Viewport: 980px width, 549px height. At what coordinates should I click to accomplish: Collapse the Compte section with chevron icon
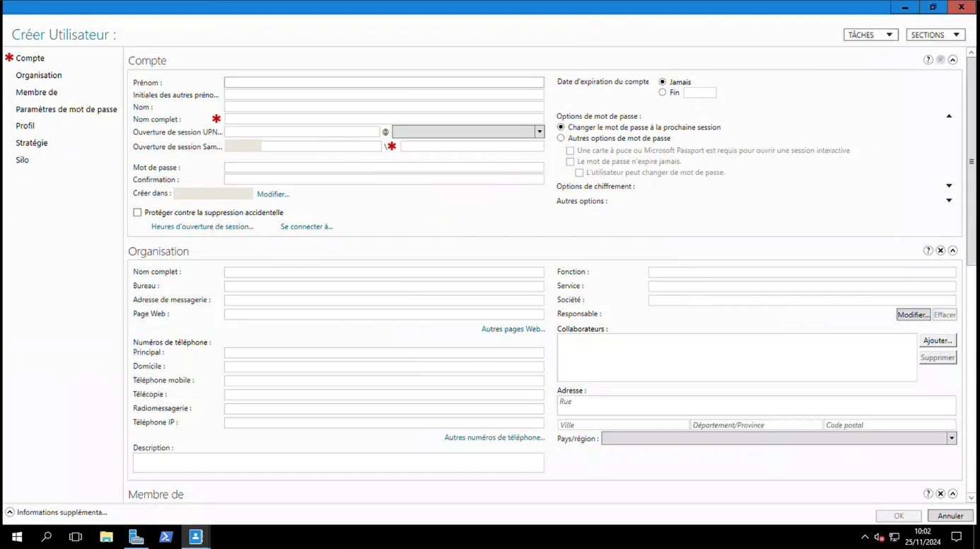click(x=952, y=60)
